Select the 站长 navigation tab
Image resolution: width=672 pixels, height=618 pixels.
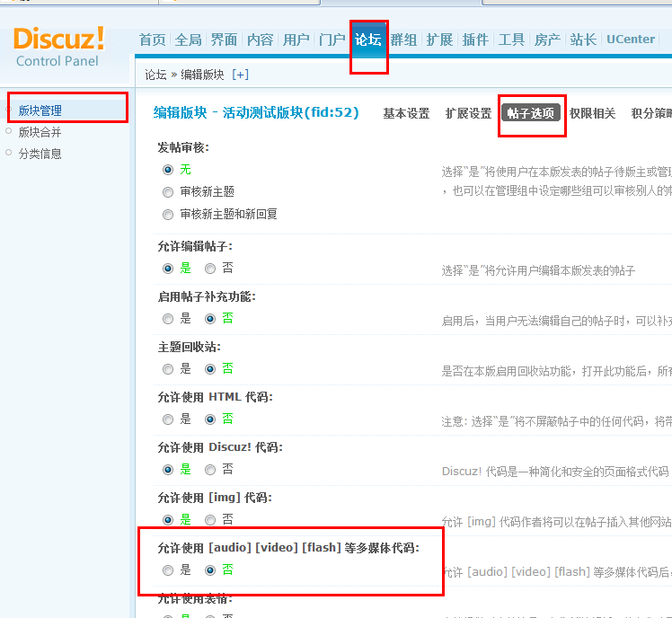pos(583,40)
